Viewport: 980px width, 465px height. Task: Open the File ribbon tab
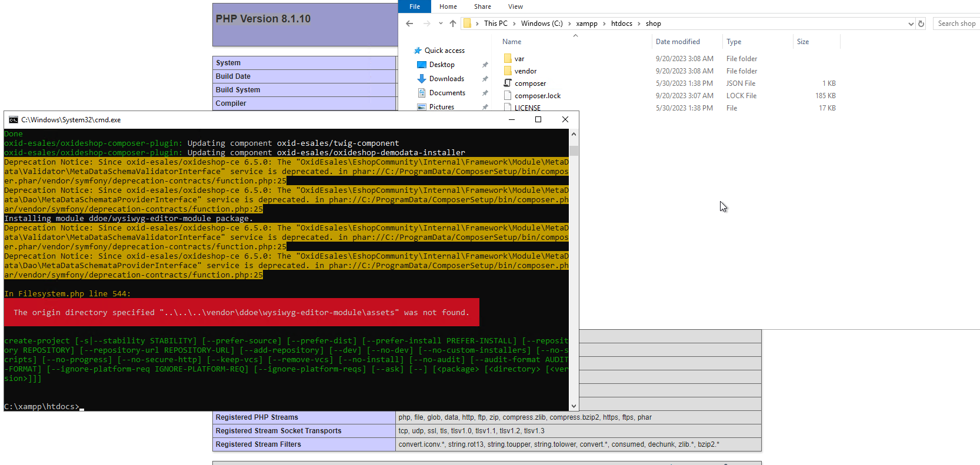click(415, 6)
